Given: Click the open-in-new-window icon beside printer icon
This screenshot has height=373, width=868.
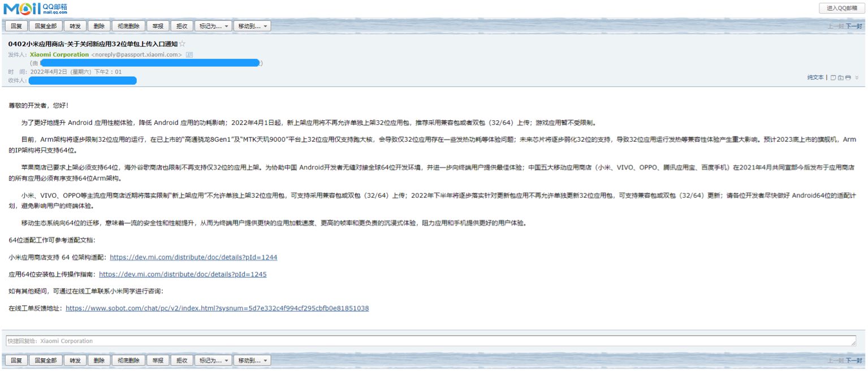Looking at the screenshot, I should [841, 77].
